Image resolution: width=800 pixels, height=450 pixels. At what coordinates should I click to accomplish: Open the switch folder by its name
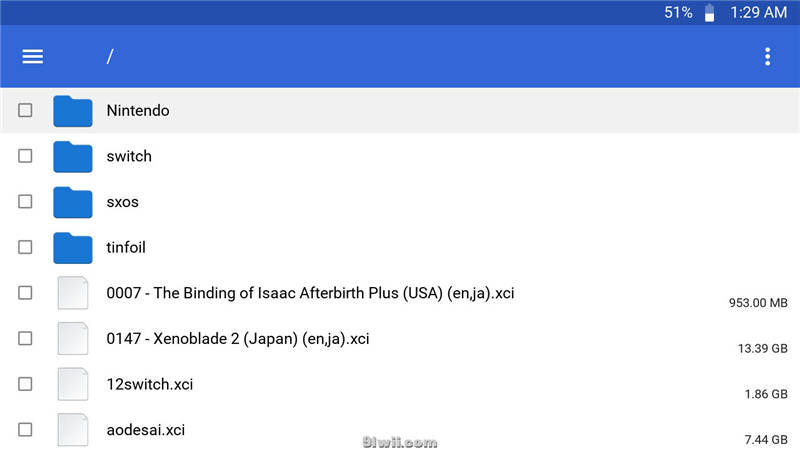click(x=129, y=156)
